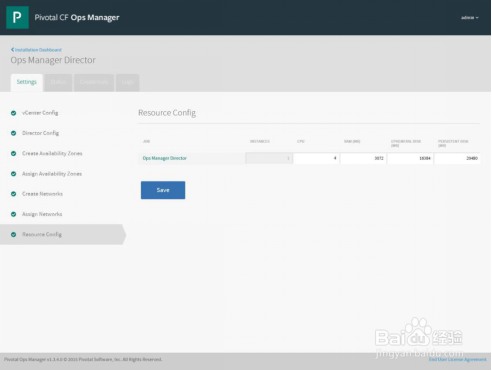Open the Credentials tab
The image size is (492, 371).
coord(94,82)
